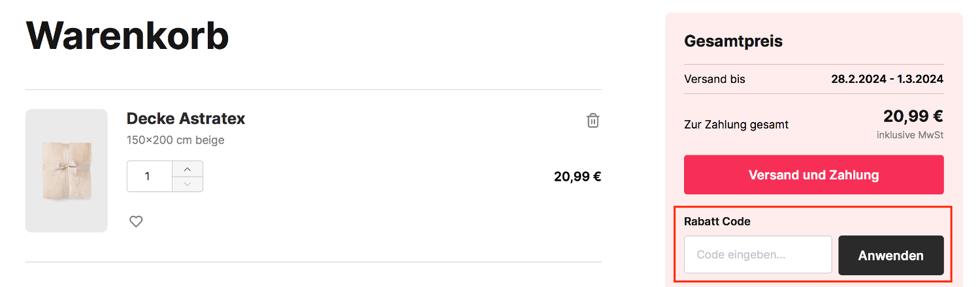The height and width of the screenshot is (287, 980).
Task: Select the bold total 20,99 € in the summary
Action: pyautogui.click(x=913, y=116)
